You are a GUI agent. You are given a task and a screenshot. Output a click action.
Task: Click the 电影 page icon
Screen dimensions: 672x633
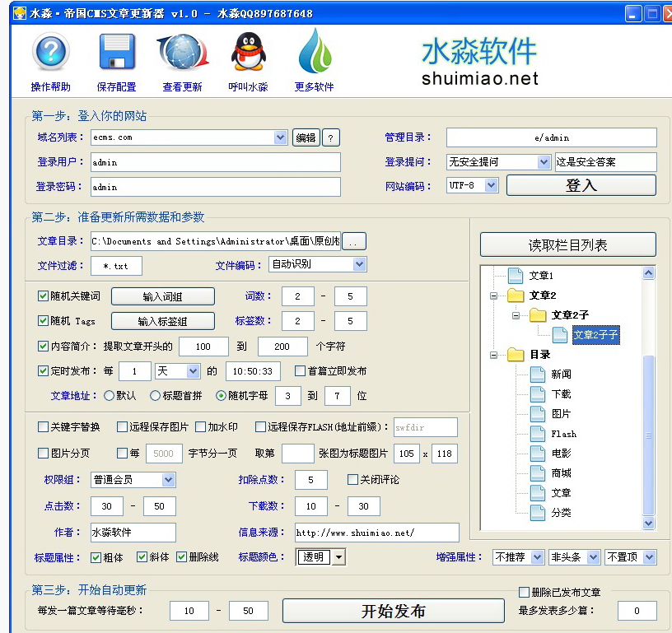(538, 453)
